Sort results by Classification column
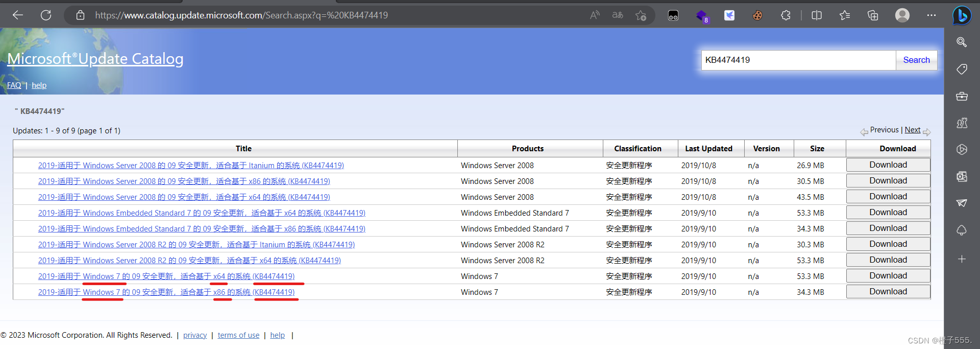This screenshot has height=349, width=980. pos(638,149)
